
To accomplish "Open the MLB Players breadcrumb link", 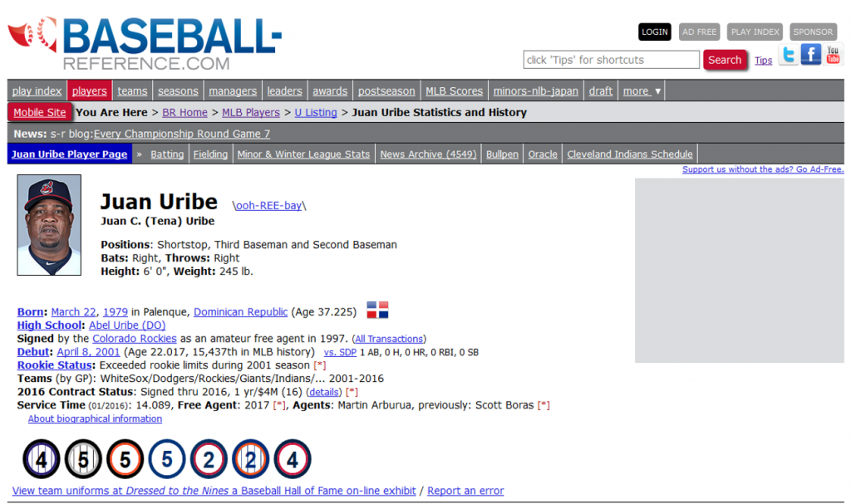I will point(251,112).
